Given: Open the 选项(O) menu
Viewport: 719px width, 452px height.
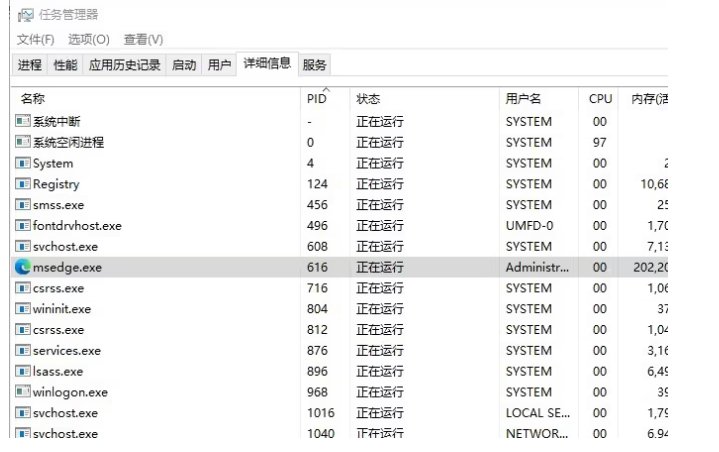Looking at the screenshot, I should (88, 39).
